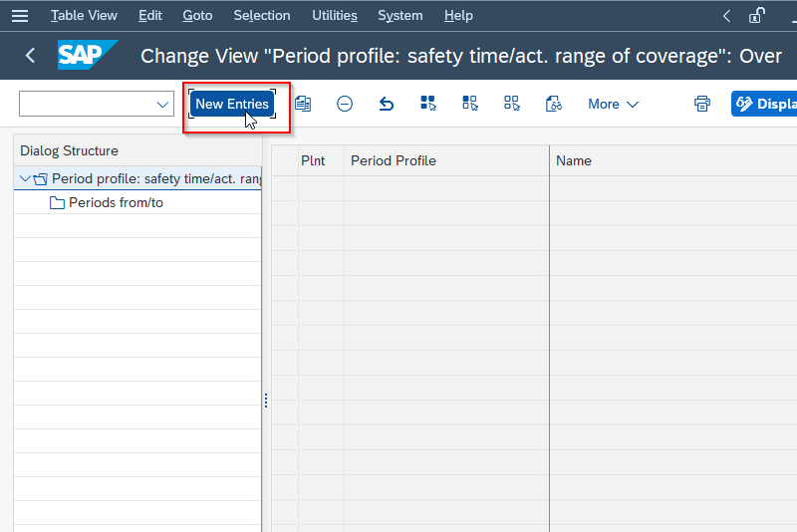Expand the More toolbar menu
Screen dimensions: 797x532
coord(613,105)
